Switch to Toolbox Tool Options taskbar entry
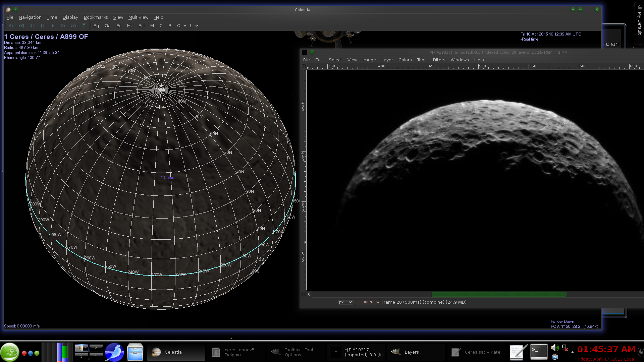This screenshot has height=362, width=644. 296,352
